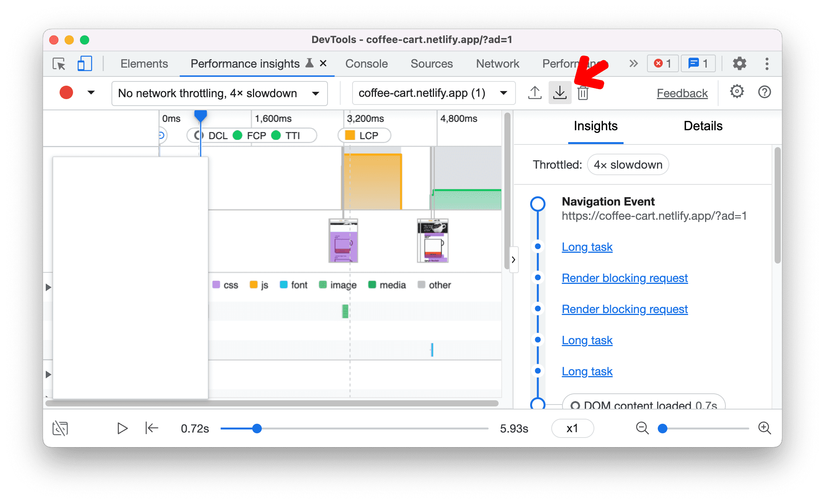
Task: Click the Feedback settings gear icon
Action: tap(736, 93)
